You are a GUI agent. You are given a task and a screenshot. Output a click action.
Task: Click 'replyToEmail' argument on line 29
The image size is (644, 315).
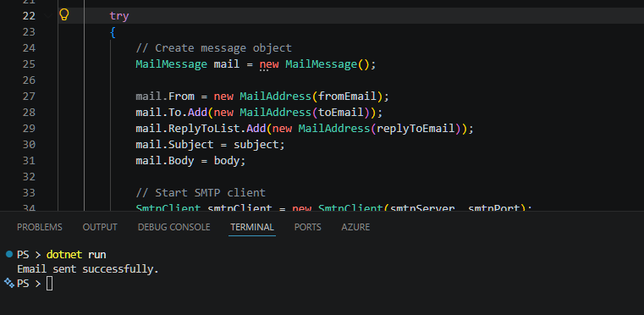click(416, 129)
